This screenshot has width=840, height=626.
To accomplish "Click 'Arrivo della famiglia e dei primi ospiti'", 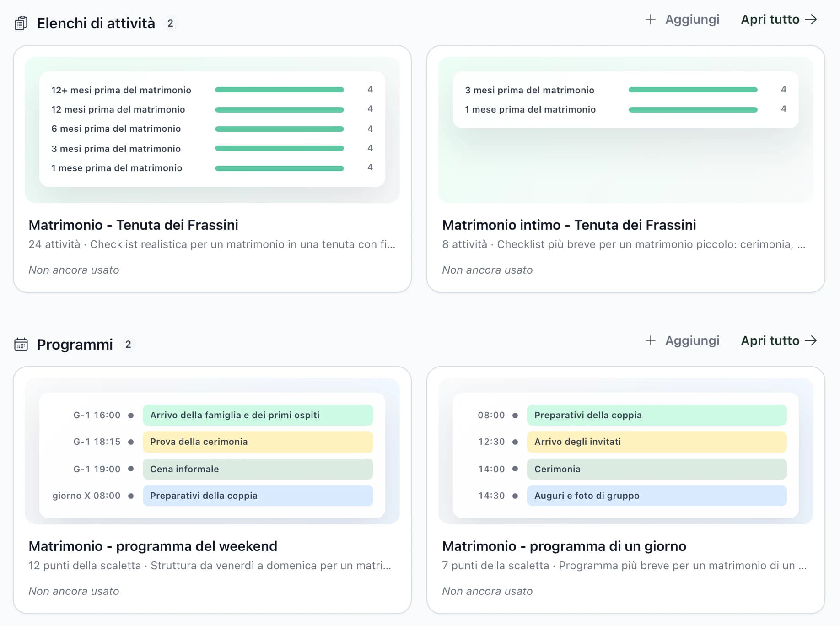I will pyautogui.click(x=258, y=415).
